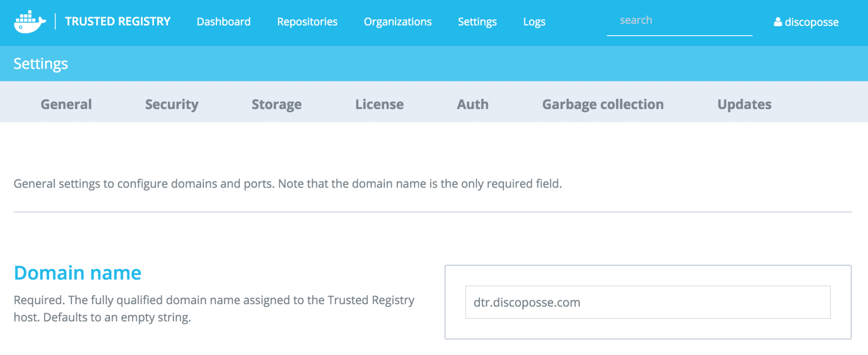This screenshot has height=355, width=868.
Task: Click the user profile icon beside discoposse
Action: point(778,22)
